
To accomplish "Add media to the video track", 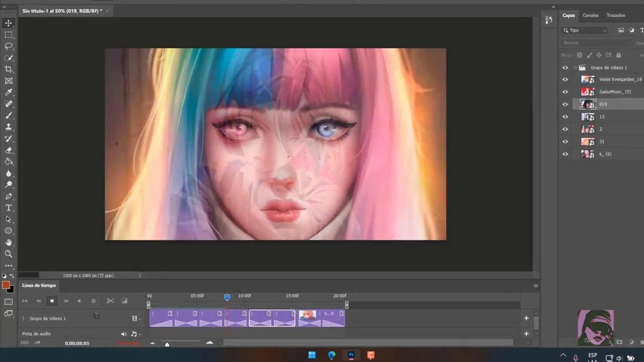I will click(526, 318).
